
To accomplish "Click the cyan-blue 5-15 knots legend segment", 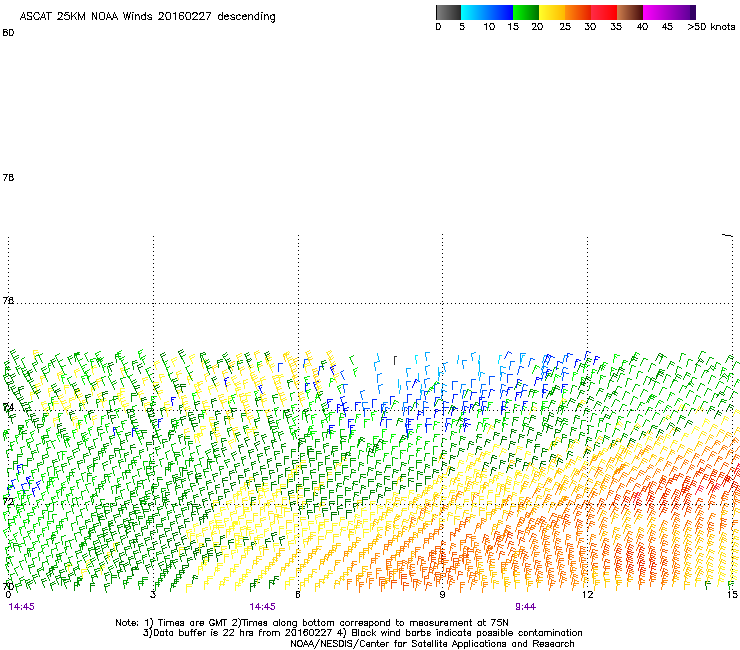I will coord(487,12).
